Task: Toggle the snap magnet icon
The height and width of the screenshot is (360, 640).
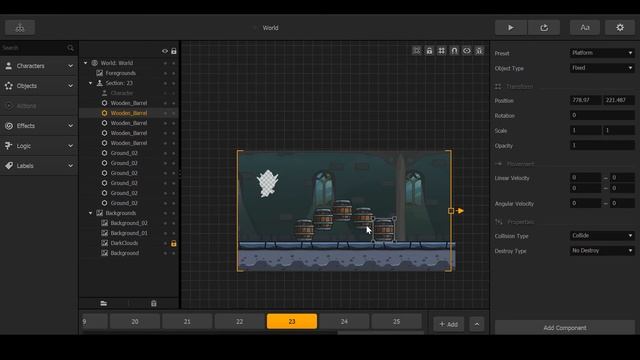Action: pos(454,51)
